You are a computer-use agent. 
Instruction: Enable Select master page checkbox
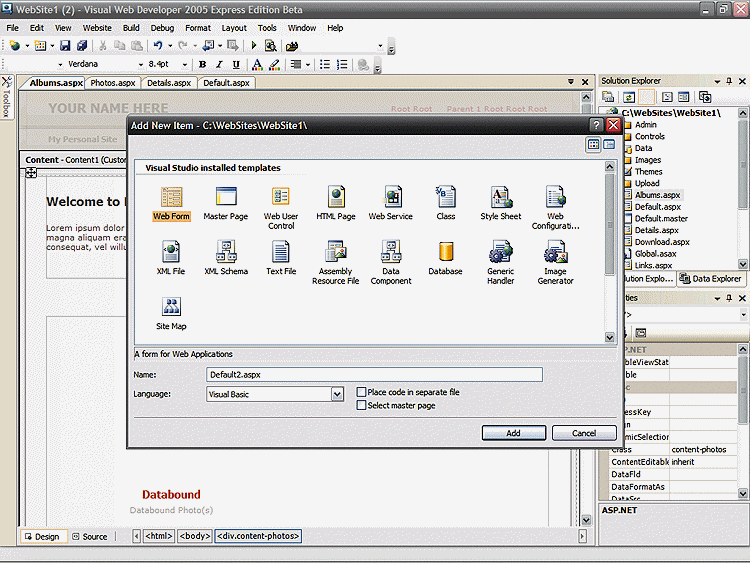tap(362, 406)
